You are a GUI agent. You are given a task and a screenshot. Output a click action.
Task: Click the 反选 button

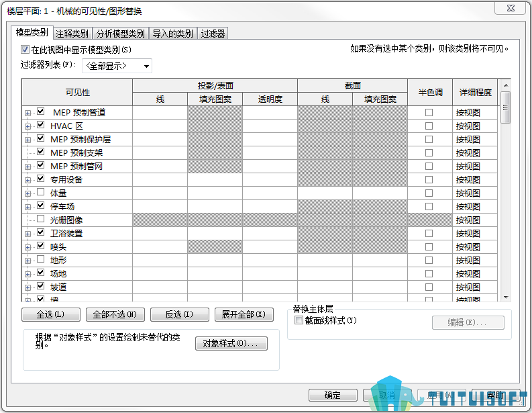(180, 314)
